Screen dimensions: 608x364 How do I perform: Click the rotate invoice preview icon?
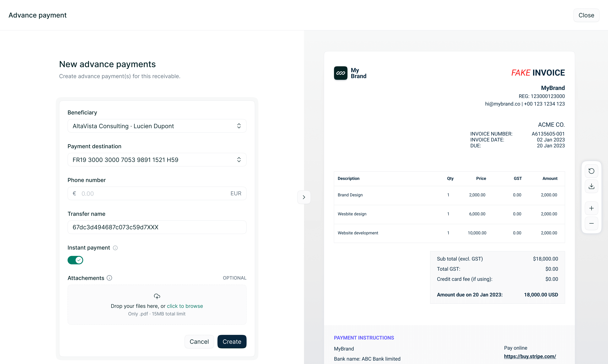point(591,171)
